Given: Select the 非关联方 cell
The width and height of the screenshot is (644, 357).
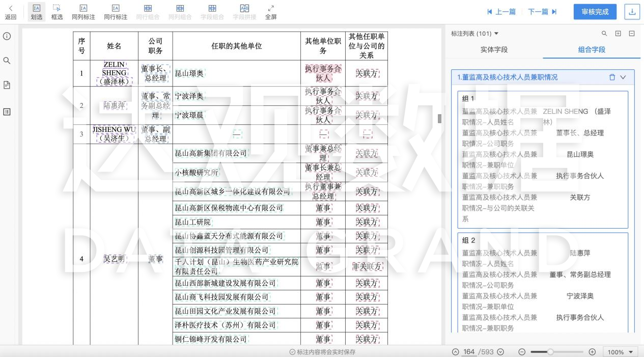Looking at the screenshot, I should tap(367, 266).
